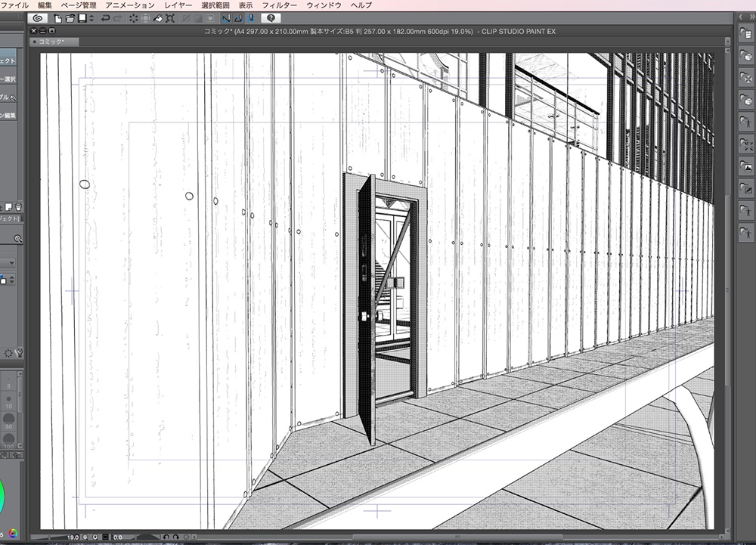The width and height of the screenshot is (756, 545).
Task: Open the sub tool detail wrench icon
Action: (x=19, y=353)
